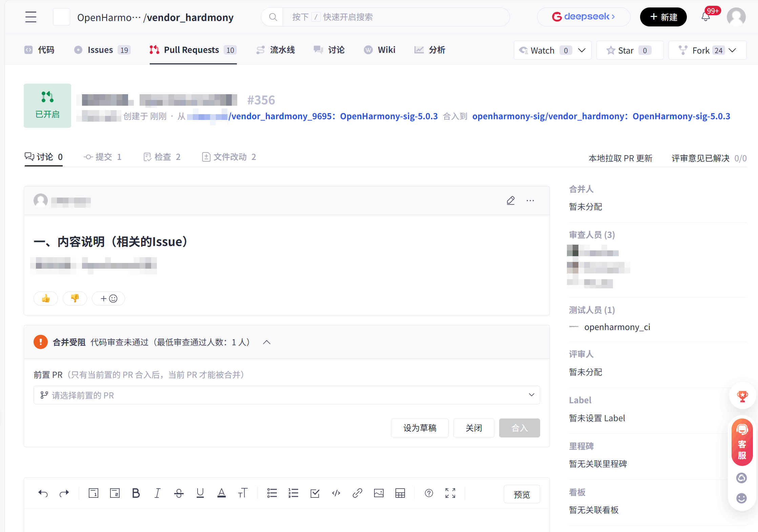Open the 分析 analysis tab
Screen dimensions: 758x532
point(430,50)
